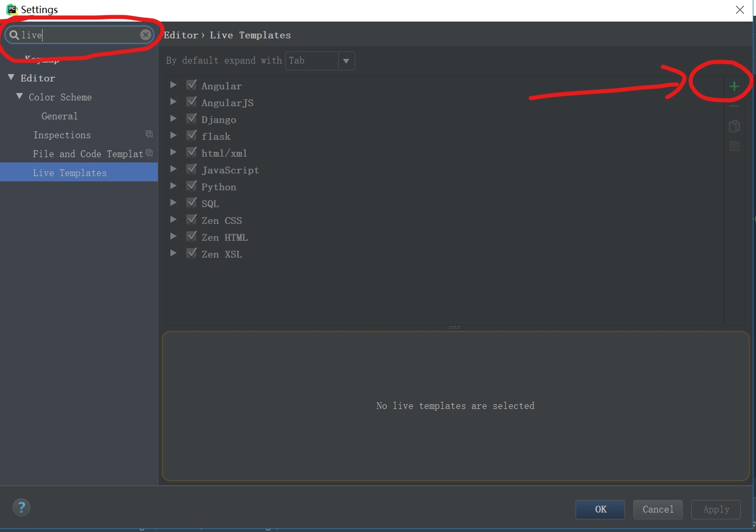
Task: Toggle the Zen HTML template group checkbox
Action: coord(191,236)
